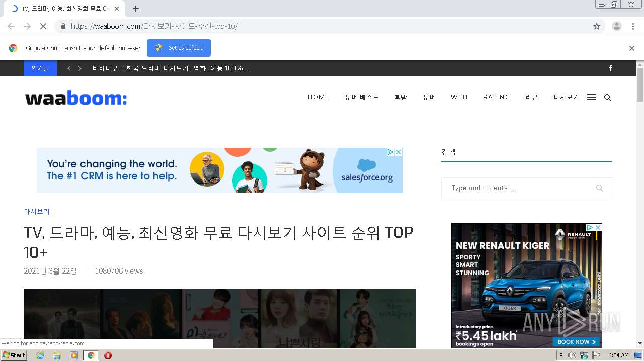Select Chrome in the taskbar
The image size is (644, 362).
[x=91, y=355]
